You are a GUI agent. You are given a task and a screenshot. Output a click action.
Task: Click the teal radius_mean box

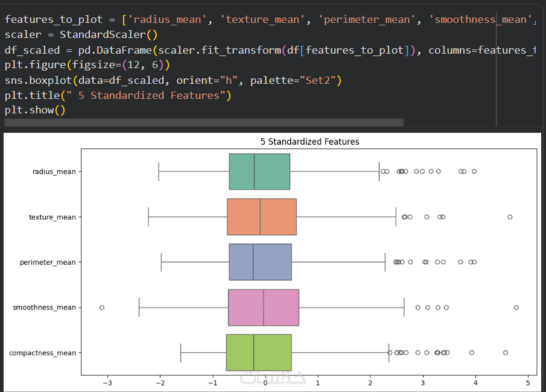click(x=259, y=172)
